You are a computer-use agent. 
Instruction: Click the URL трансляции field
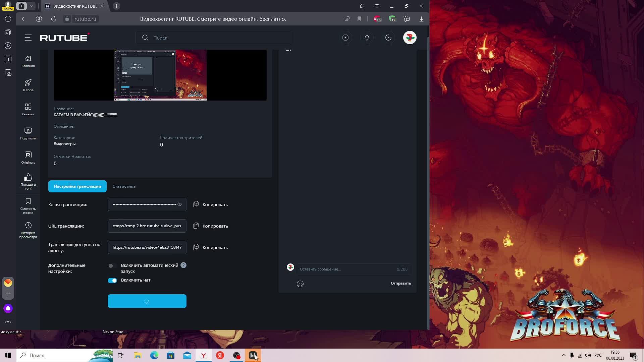(147, 226)
